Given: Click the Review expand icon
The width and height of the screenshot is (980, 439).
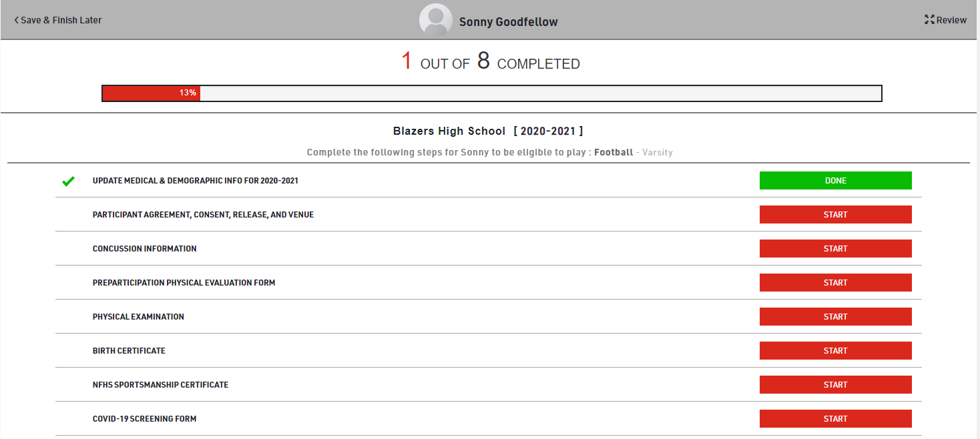Looking at the screenshot, I should tap(929, 20).
